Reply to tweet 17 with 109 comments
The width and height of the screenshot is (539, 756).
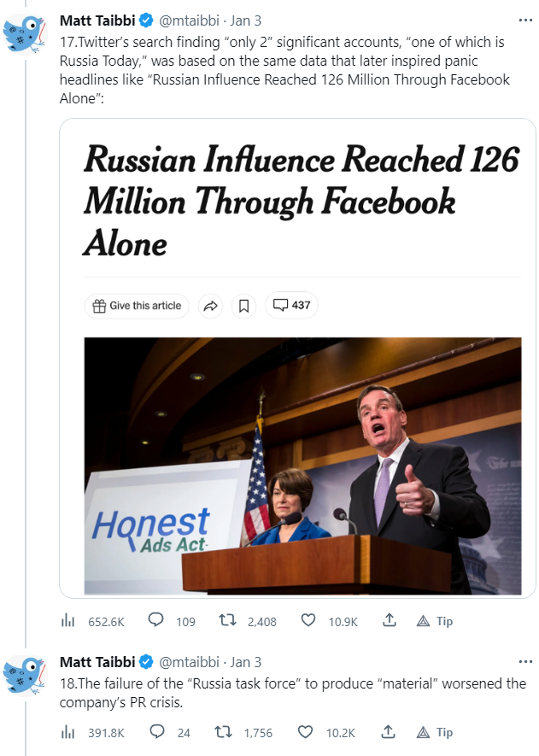156,621
